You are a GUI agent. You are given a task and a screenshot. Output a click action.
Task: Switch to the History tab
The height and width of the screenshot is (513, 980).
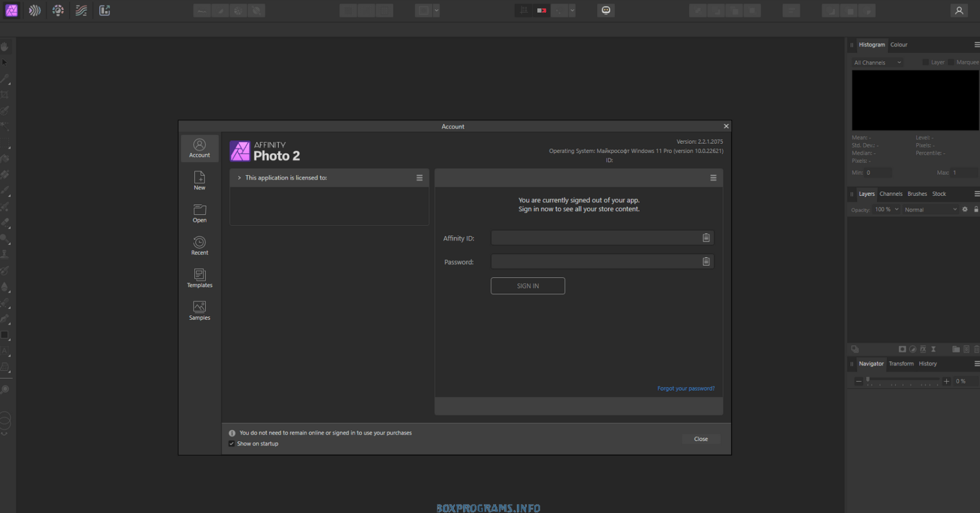coord(927,364)
